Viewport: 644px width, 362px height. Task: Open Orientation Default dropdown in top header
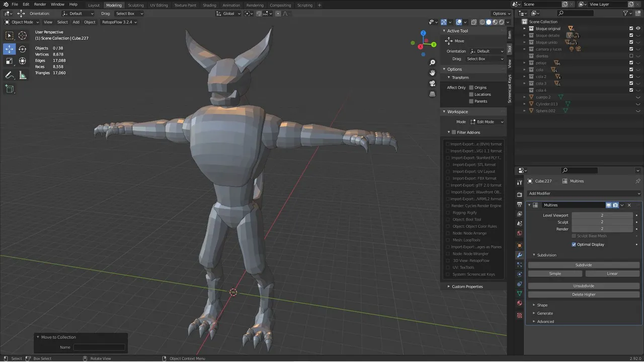tap(78, 14)
